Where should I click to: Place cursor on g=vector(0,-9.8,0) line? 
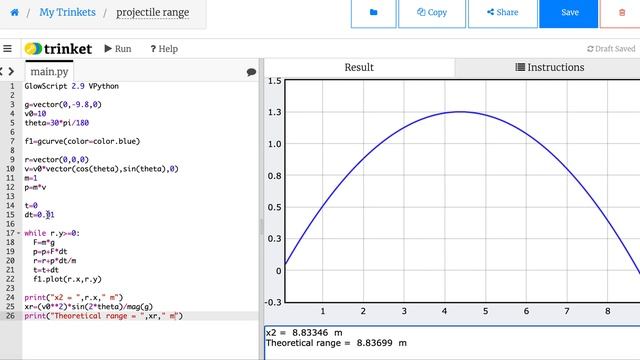(x=63, y=104)
